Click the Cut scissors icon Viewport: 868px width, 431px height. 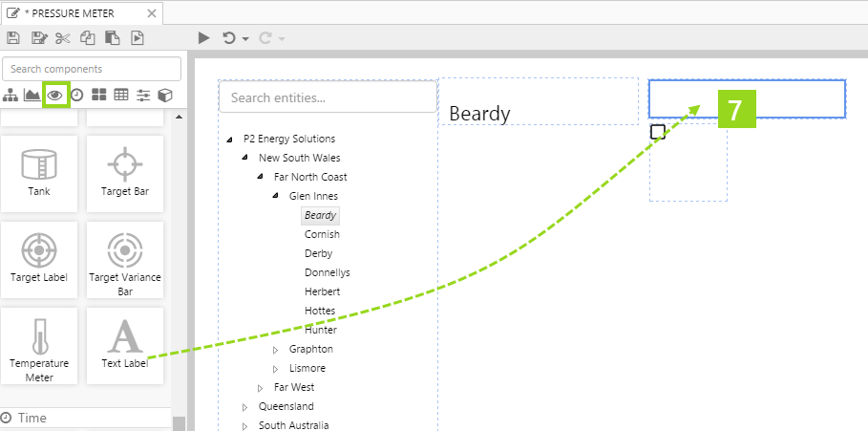(x=63, y=38)
